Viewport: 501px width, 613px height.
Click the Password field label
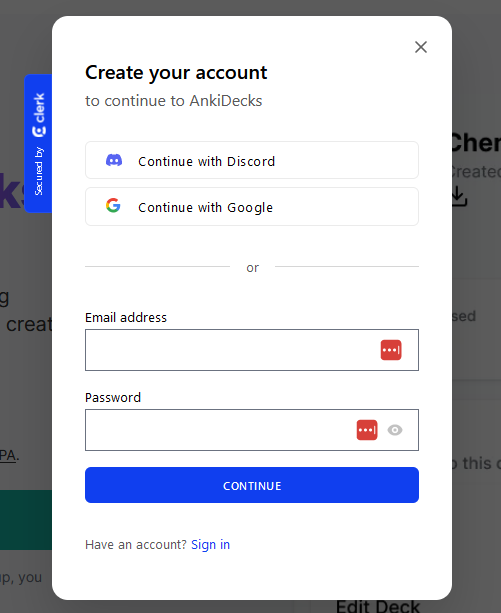[113, 398]
